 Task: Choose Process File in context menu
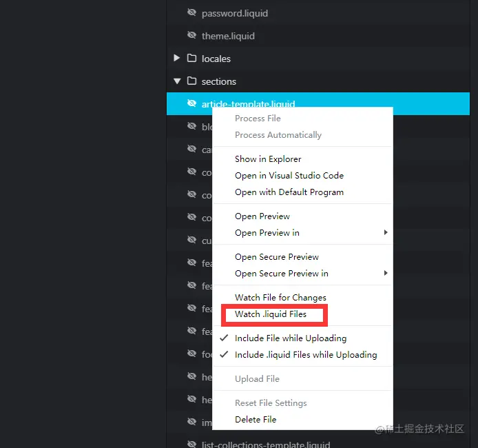258,119
